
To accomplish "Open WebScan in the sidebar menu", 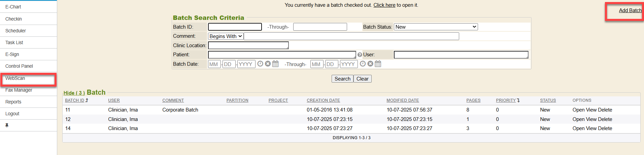I will tap(15, 78).
